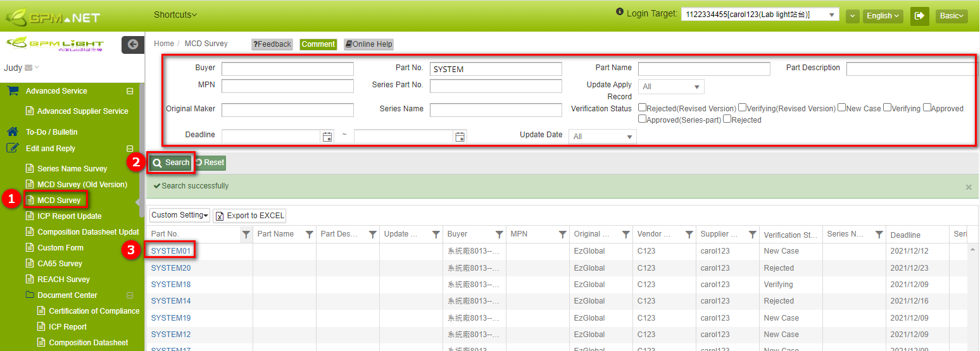
Task: Click the Search button
Action: click(x=171, y=163)
